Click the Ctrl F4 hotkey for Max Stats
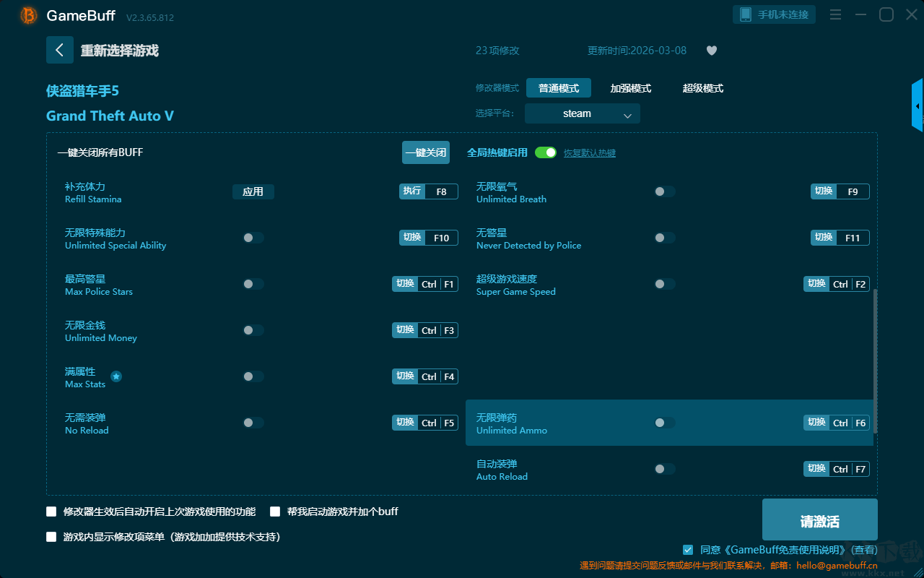The image size is (924, 578). [425, 376]
